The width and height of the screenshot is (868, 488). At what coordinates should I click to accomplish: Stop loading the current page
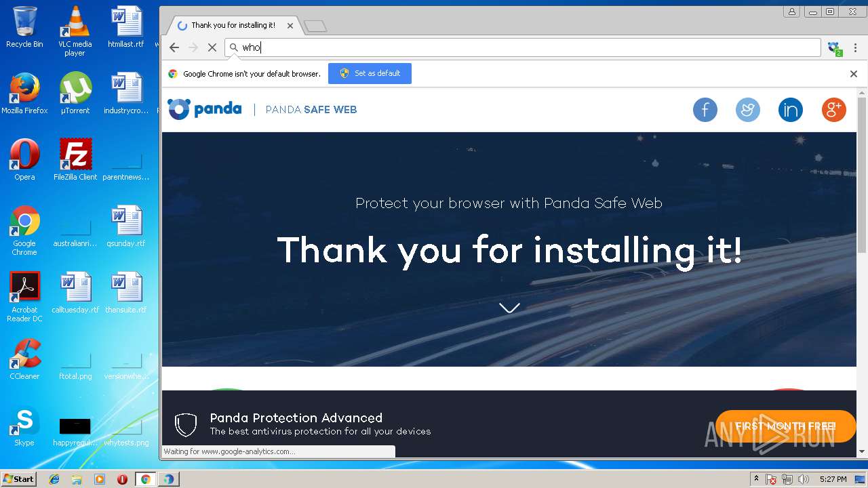(212, 47)
